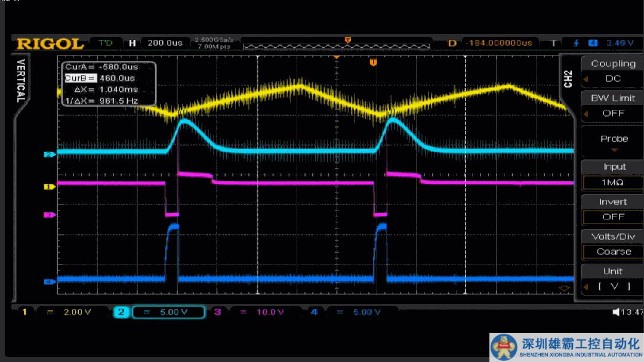Click the RIGOL logo

(50, 44)
